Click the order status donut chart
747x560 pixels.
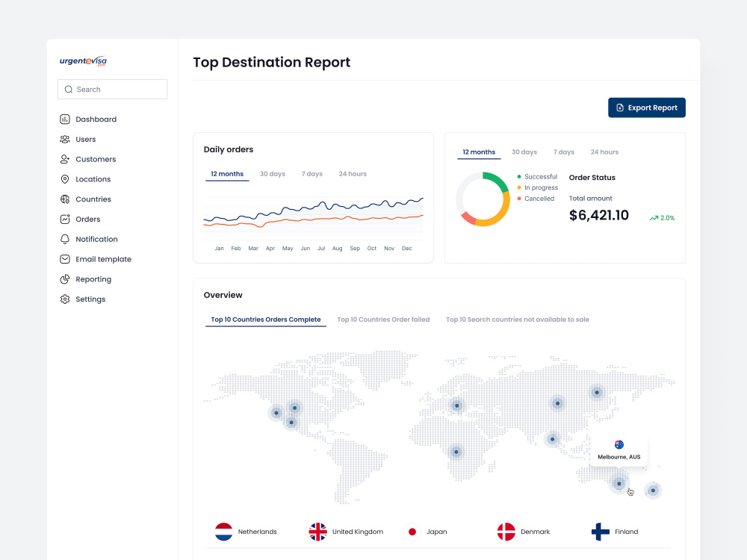[483, 199]
